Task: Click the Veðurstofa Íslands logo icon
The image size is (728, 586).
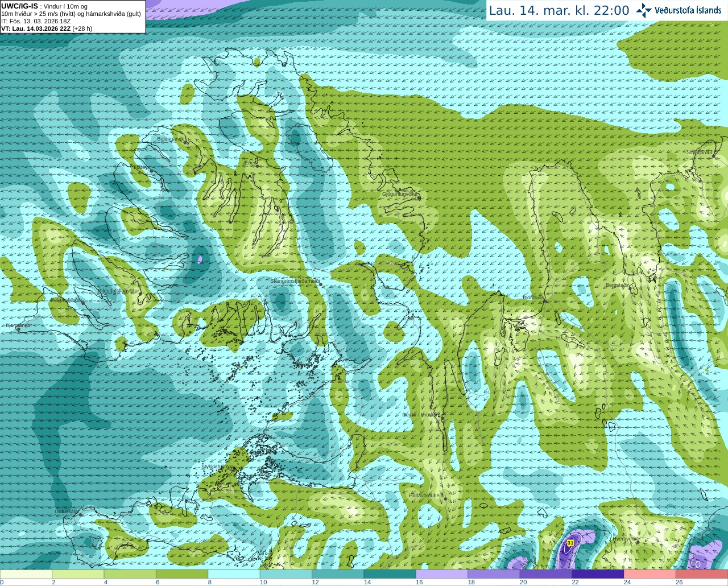Action: [x=643, y=10]
